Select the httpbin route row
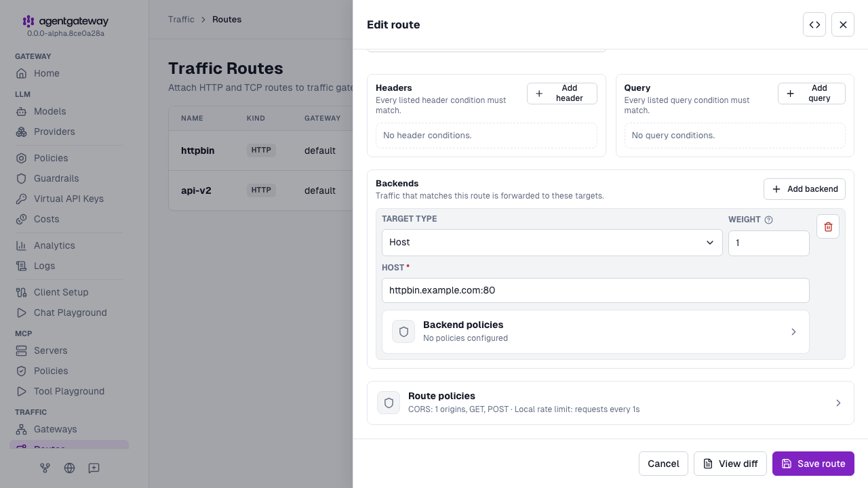This screenshot has height=488, width=868. click(x=260, y=150)
